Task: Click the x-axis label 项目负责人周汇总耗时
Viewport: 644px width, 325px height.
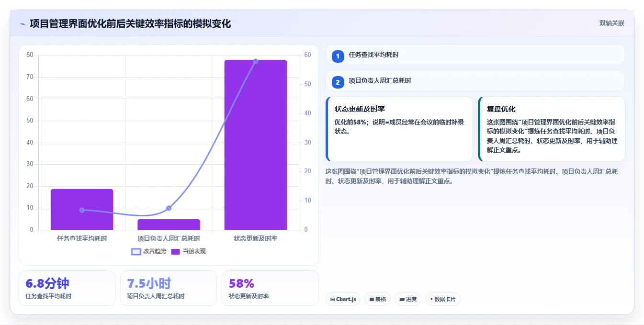Action: pos(169,238)
